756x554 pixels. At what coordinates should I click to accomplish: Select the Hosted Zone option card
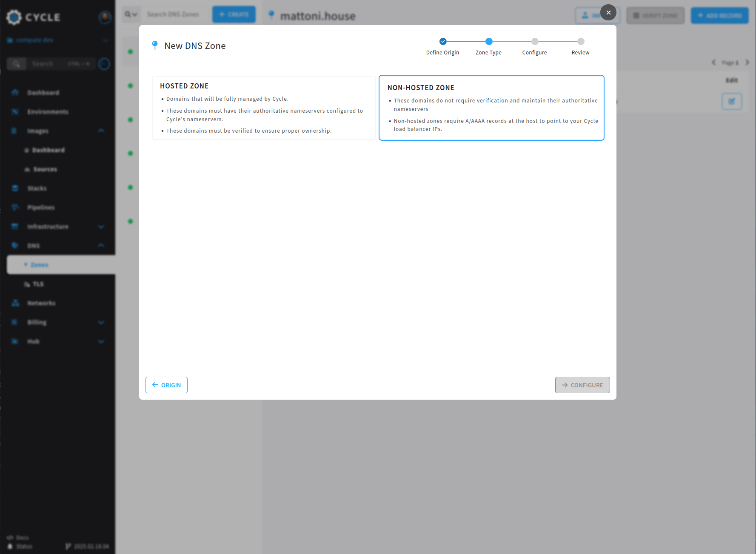click(x=264, y=108)
